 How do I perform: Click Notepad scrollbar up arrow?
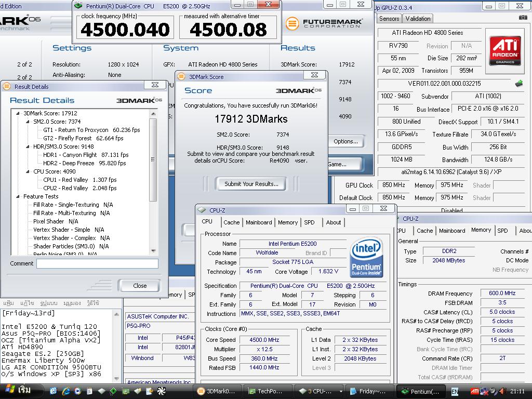tap(116, 314)
